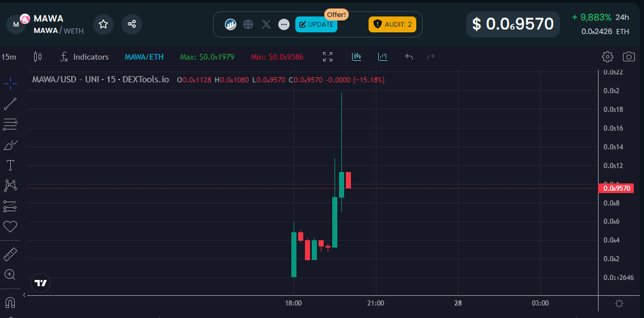Enter fullscreen chart mode
The width and height of the screenshot is (644, 318).
tap(328, 57)
